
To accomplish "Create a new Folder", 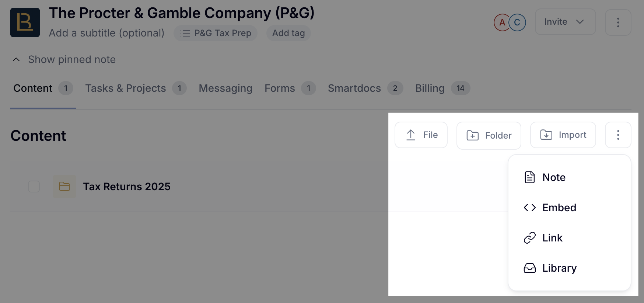I will click(489, 136).
